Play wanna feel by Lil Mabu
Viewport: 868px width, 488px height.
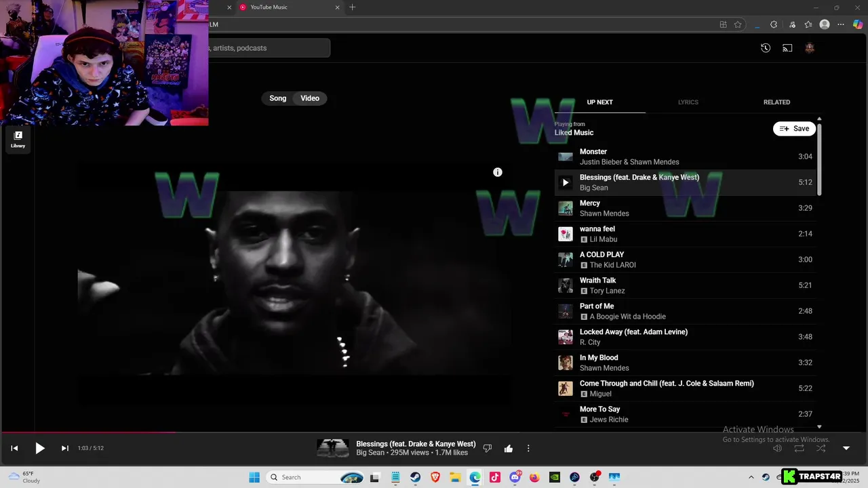point(685,234)
